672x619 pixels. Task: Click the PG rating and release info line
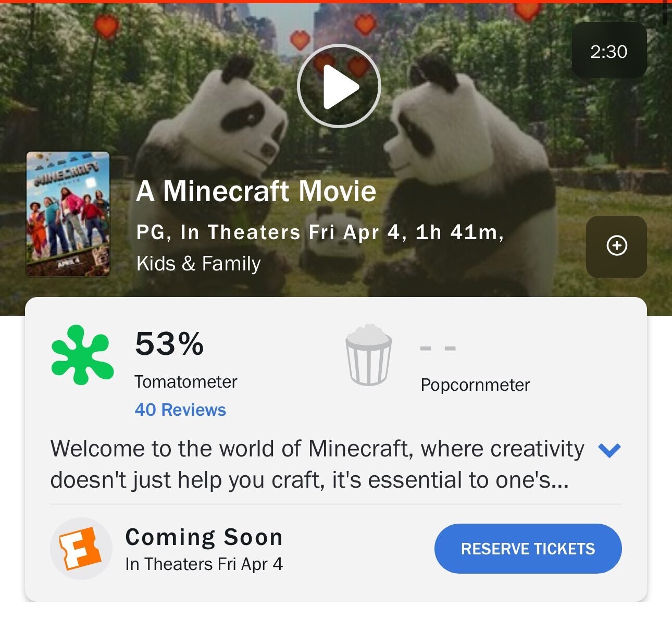(x=320, y=232)
